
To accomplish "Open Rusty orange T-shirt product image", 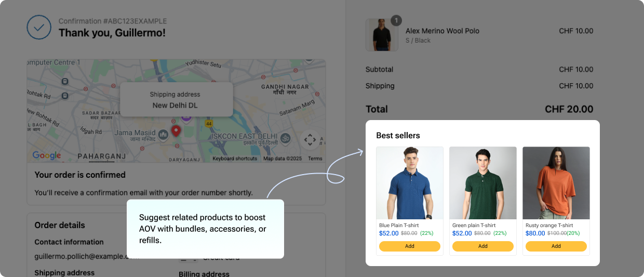I will click(556, 183).
